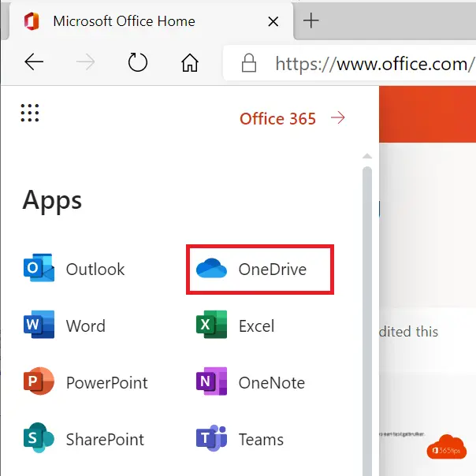
Task: Click the Office icon on the tab
Action: coord(32,21)
